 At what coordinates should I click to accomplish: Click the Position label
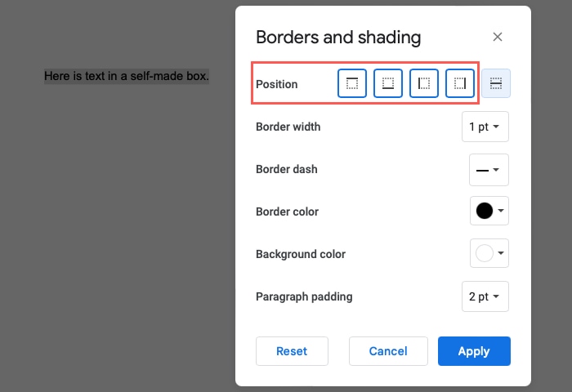pyautogui.click(x=277, y=84)
